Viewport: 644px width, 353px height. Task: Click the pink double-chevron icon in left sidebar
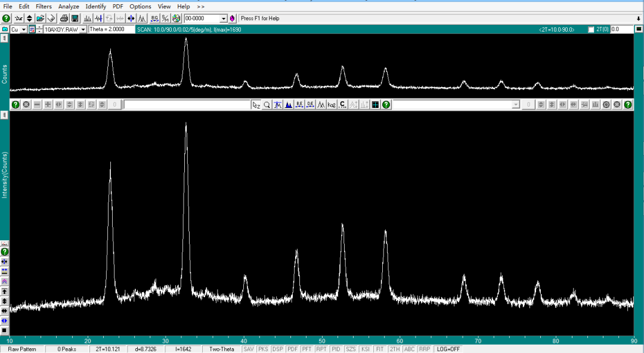point(4,281)
